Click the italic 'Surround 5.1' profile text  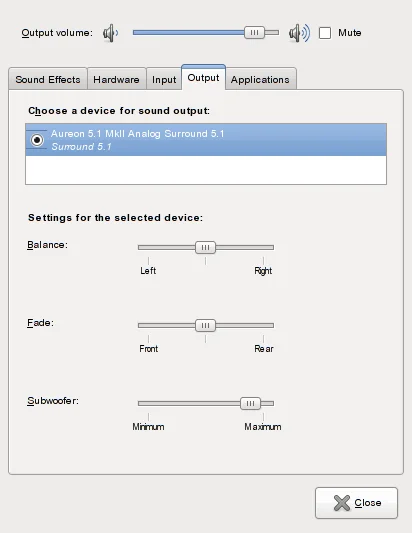click(x=82, y=147)
